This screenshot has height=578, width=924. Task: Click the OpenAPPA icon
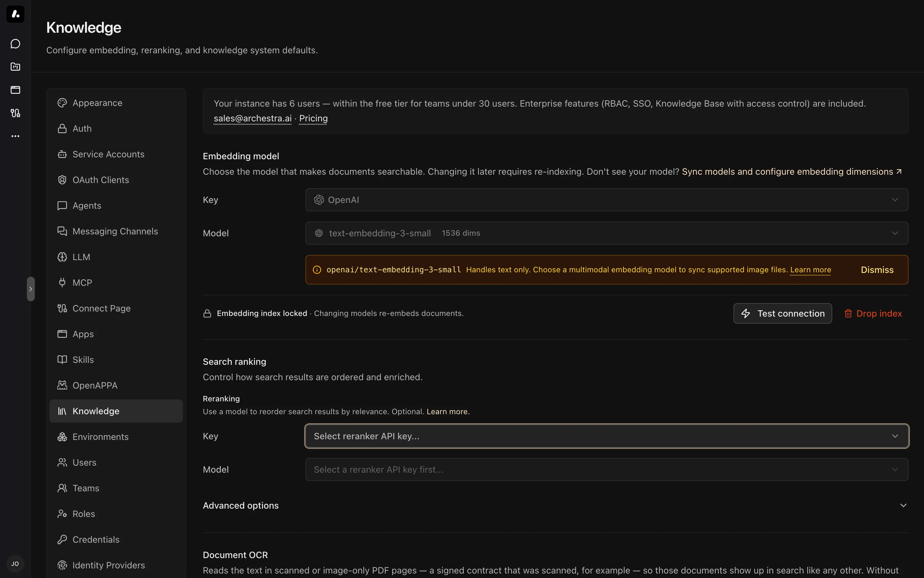[62, 385]
